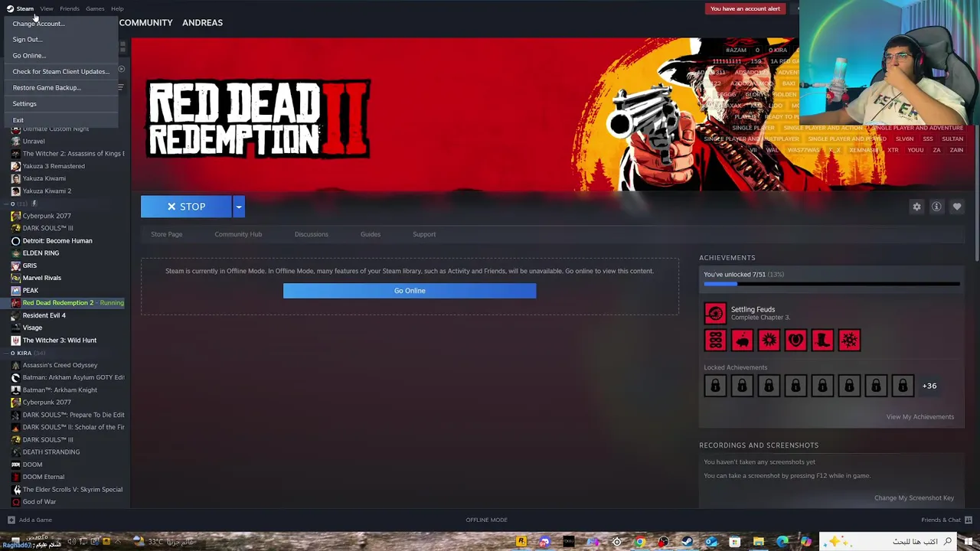
Task: Select Batman: Arkham Knight in library
Action: 60,390
